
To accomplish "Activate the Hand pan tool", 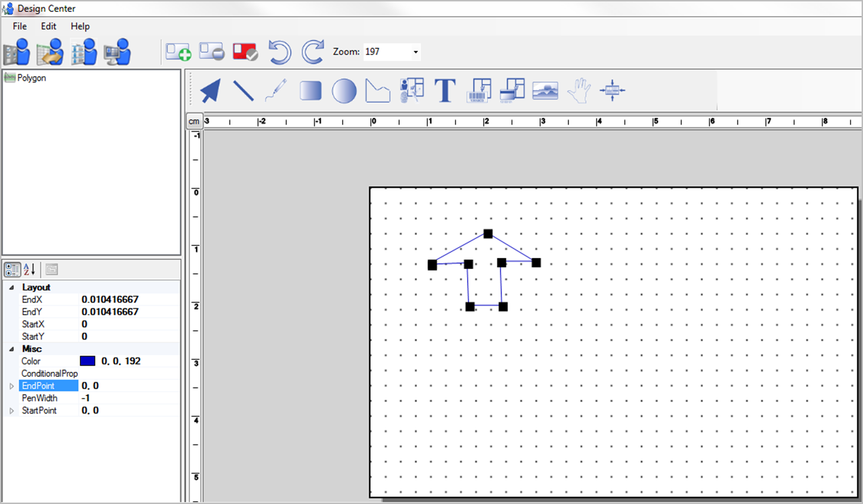I will 579,90.
